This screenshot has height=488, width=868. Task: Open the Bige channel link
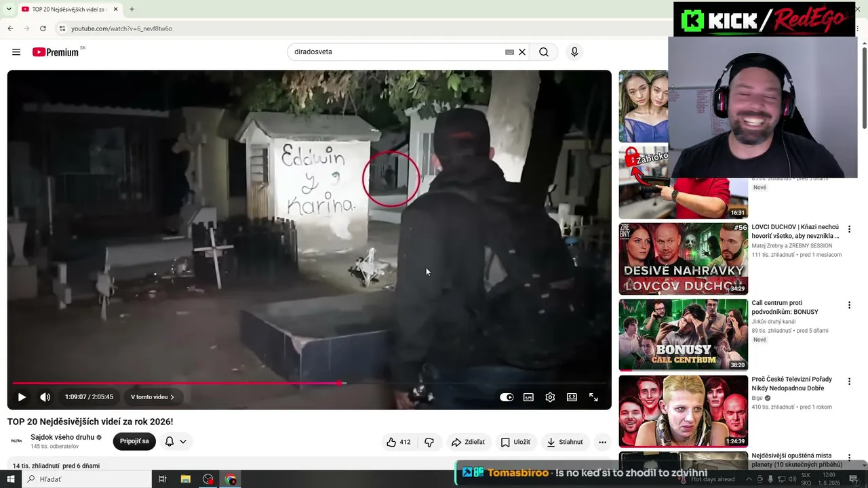coord(757,398)
